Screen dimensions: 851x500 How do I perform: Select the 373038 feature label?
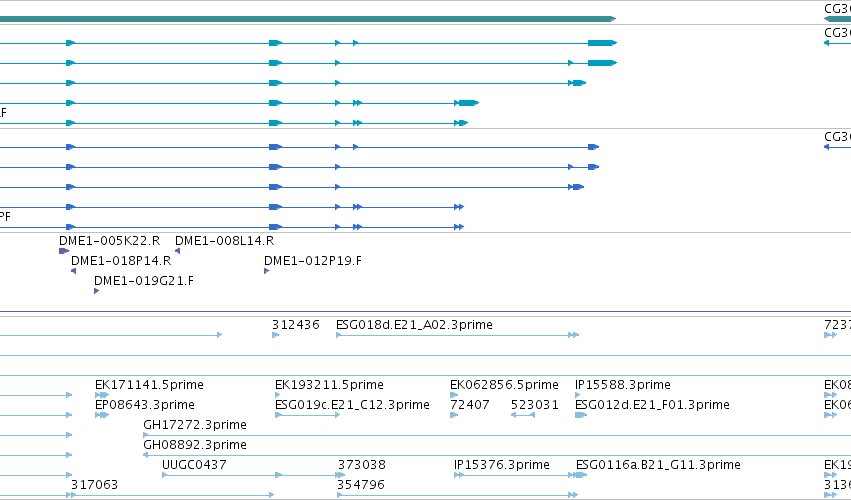click(x=361, y=465)
